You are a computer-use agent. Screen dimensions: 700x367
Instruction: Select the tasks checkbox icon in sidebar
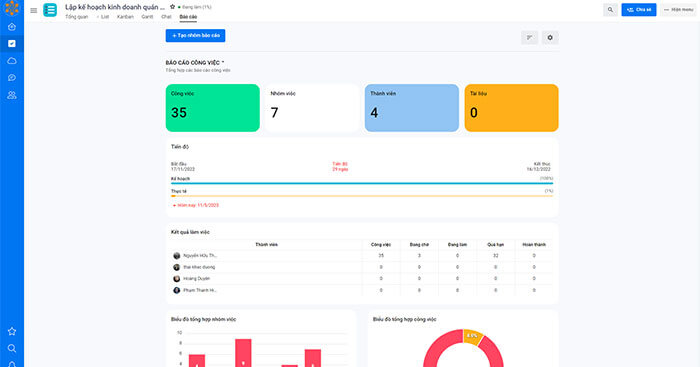coord(12,43)
